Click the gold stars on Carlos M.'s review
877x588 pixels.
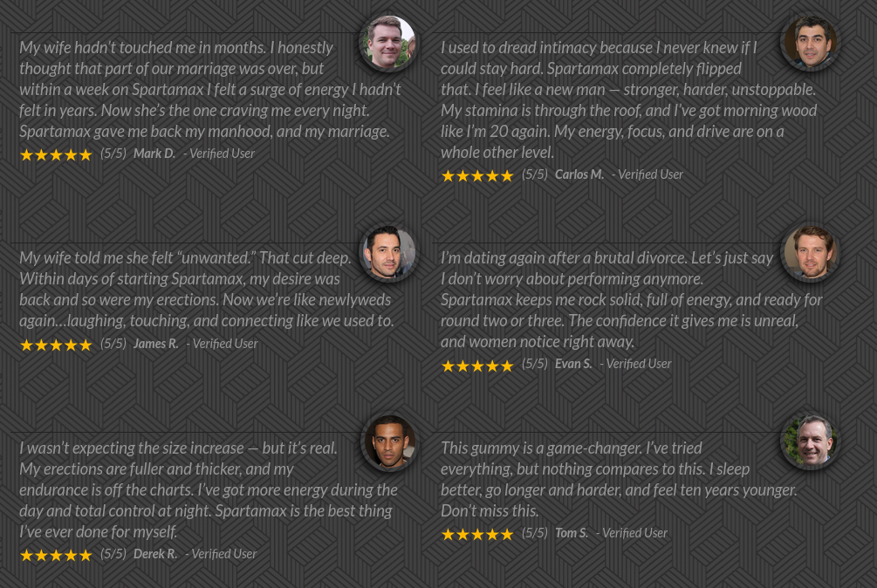point(477,175)
